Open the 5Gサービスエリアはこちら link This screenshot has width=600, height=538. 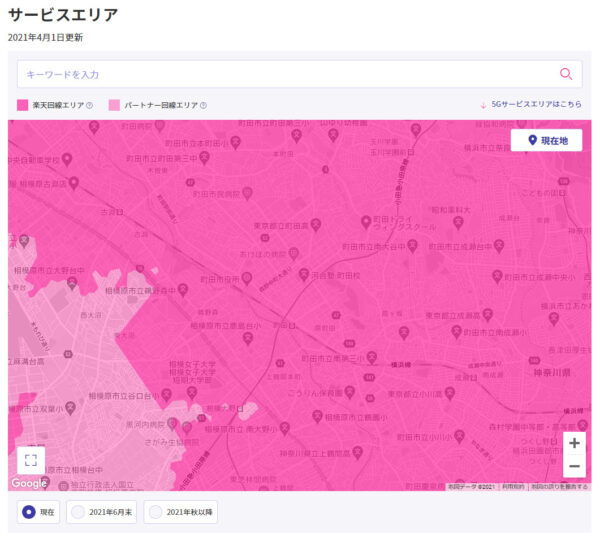pos(536,104)
